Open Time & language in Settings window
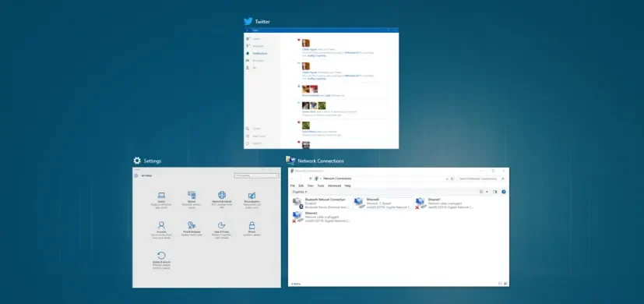The width and height of the screenshot is (644, 304). pyautogui.click(x=192, y=229)
